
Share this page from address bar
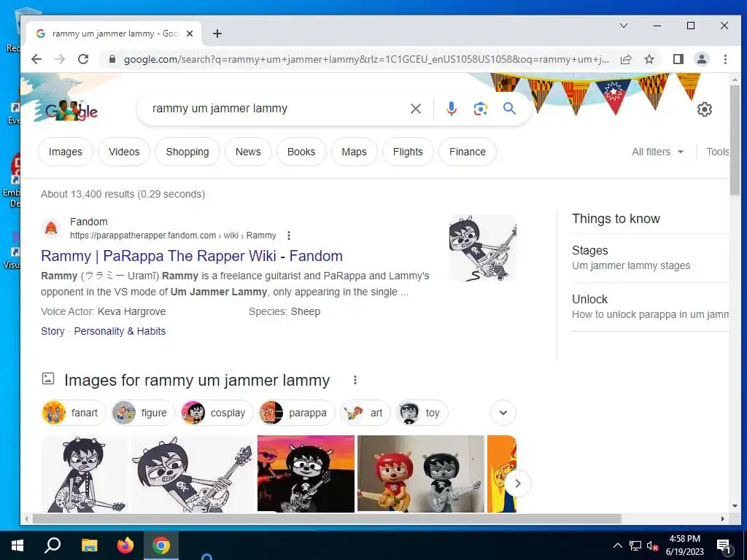coord(626,59)
